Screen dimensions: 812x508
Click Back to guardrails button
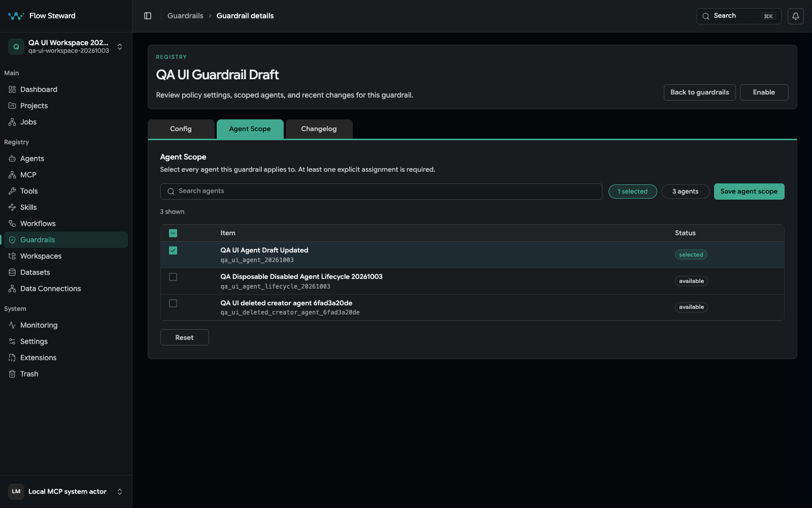pos(699,92)
